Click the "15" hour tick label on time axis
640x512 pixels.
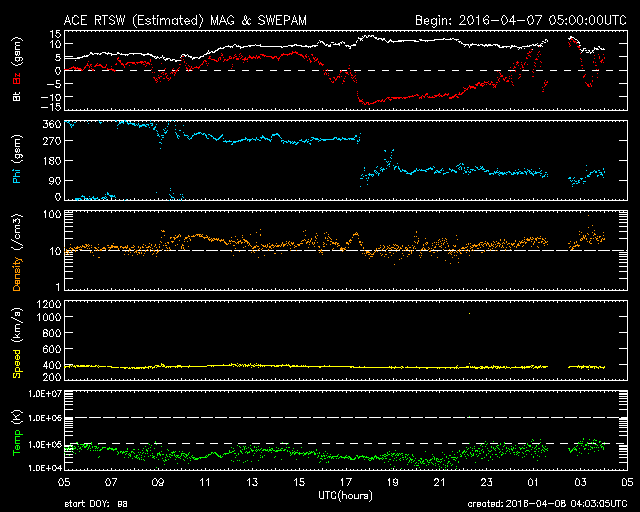point(299,482)
